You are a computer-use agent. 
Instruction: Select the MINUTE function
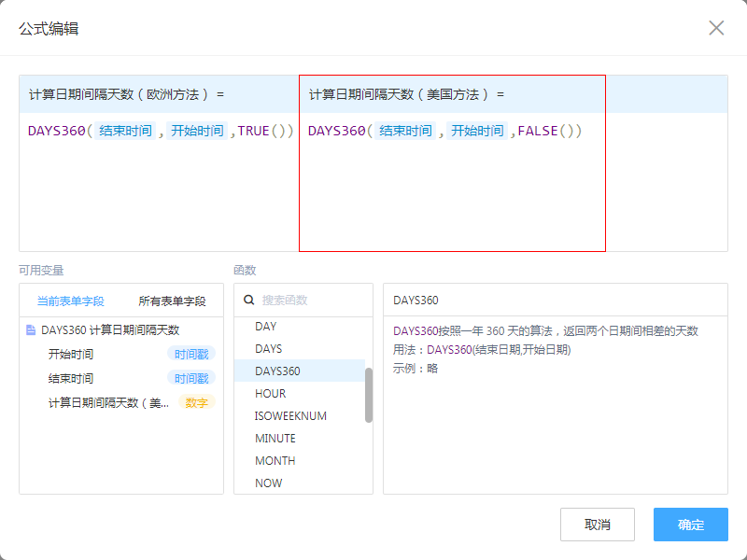[x=275, y=439]
